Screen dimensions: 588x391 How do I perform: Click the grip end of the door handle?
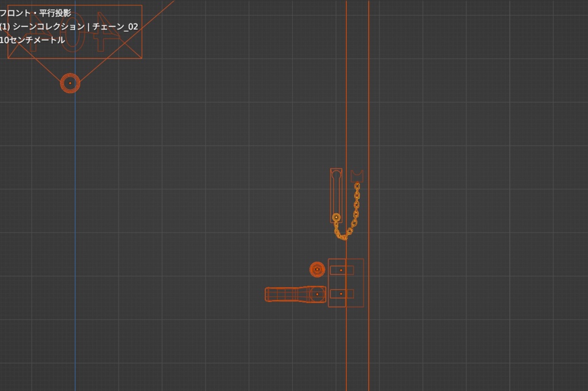tap(269, 294)
